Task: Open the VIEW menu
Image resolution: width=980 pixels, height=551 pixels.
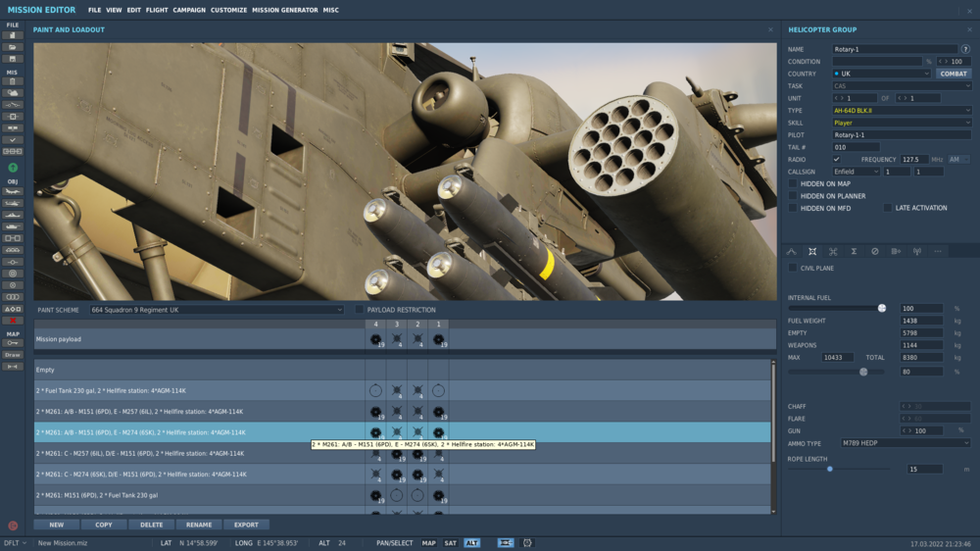Action: click(114, 10)
